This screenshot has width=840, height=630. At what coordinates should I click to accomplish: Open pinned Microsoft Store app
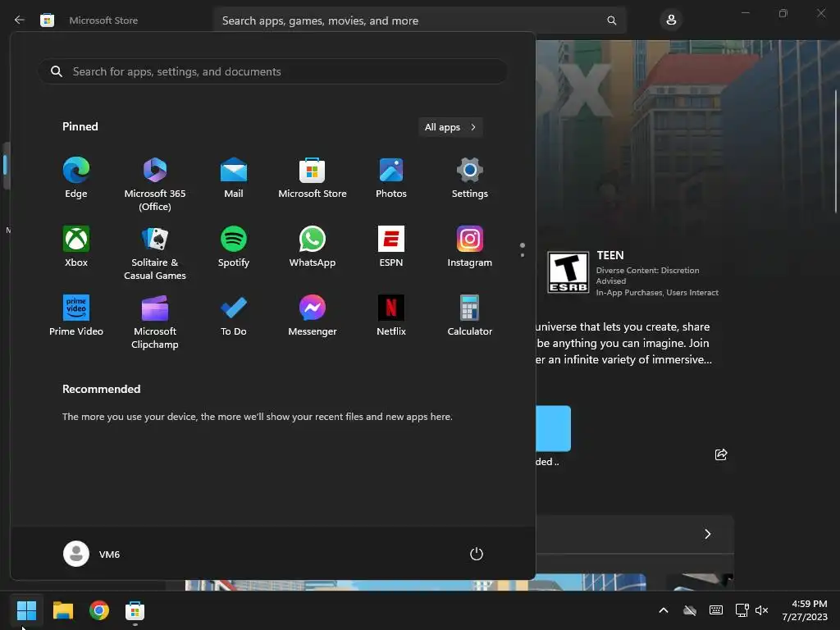pyautogui.click(x=313, y=178)
